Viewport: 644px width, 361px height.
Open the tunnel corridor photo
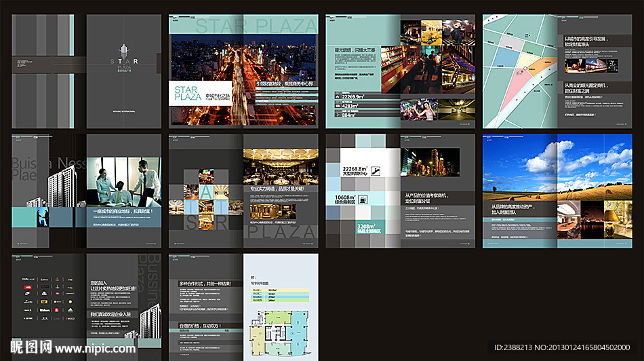pyautogui.click(x=457, y=110)
